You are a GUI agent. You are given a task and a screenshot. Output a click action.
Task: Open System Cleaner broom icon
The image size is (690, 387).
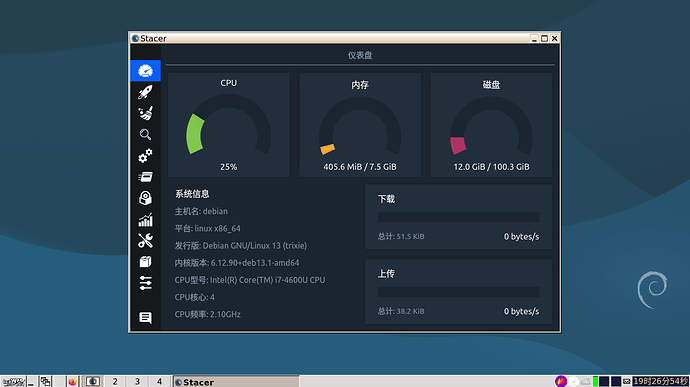tap(145, 113)
